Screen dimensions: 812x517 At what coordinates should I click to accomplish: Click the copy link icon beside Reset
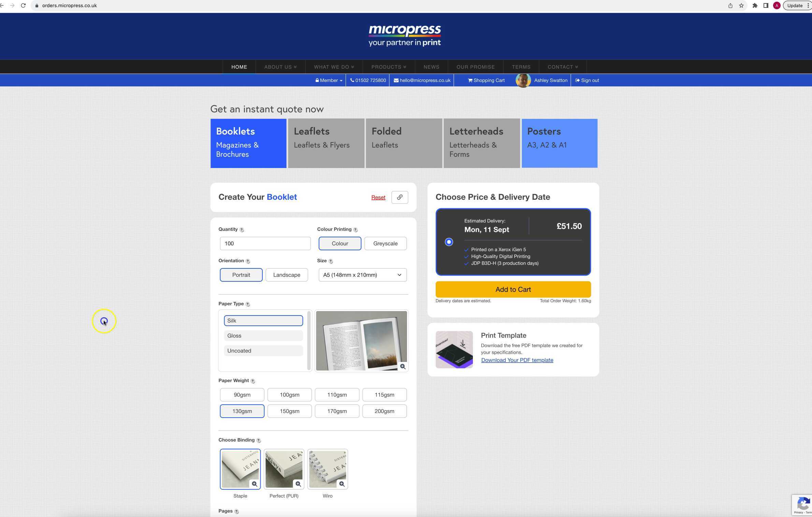[399, 197]
